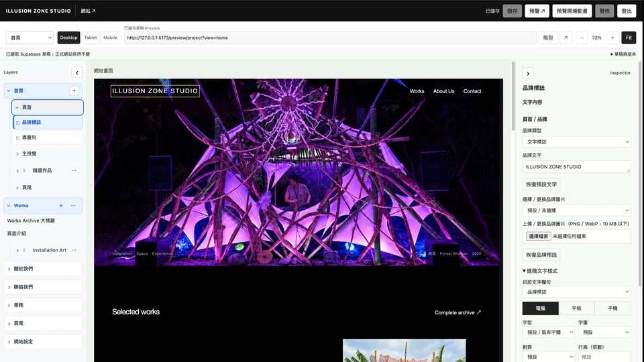This screenshot has width=644, height=362.
Task: Collapse the Works group
Action: coord(9,206)
